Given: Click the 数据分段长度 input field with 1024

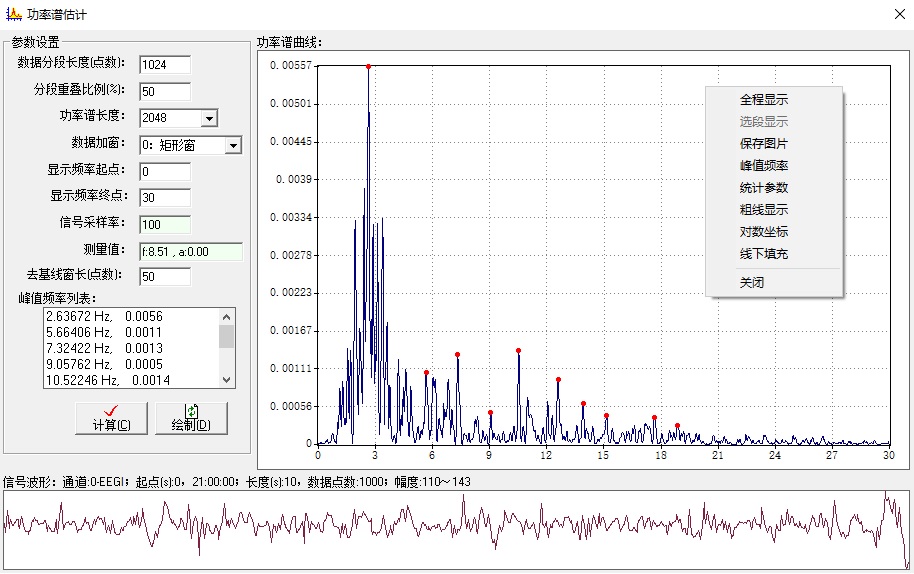Looking at the screenshot, I should point(165,65).
